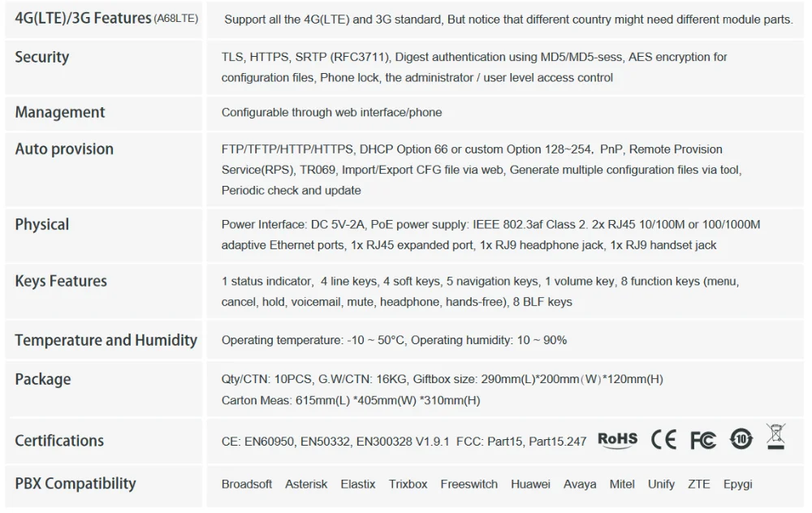Select Epygi in PBX Compatibility row
This screenshot has height=513, width=812.
(x=737, y=485)
